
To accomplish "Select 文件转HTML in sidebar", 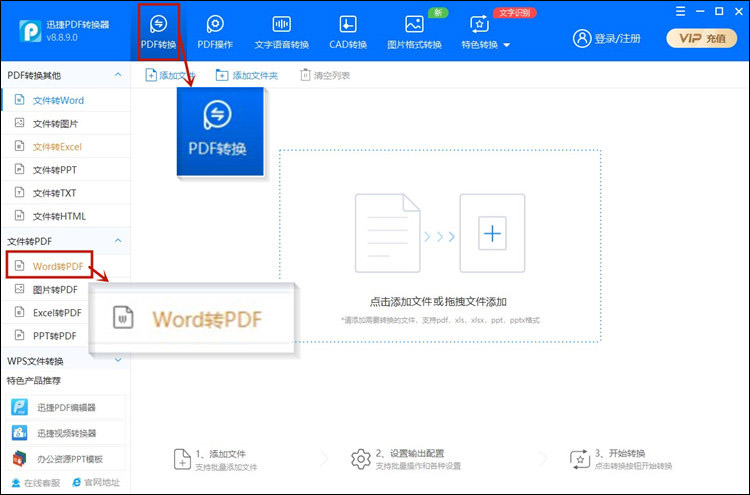I will 66,216.
